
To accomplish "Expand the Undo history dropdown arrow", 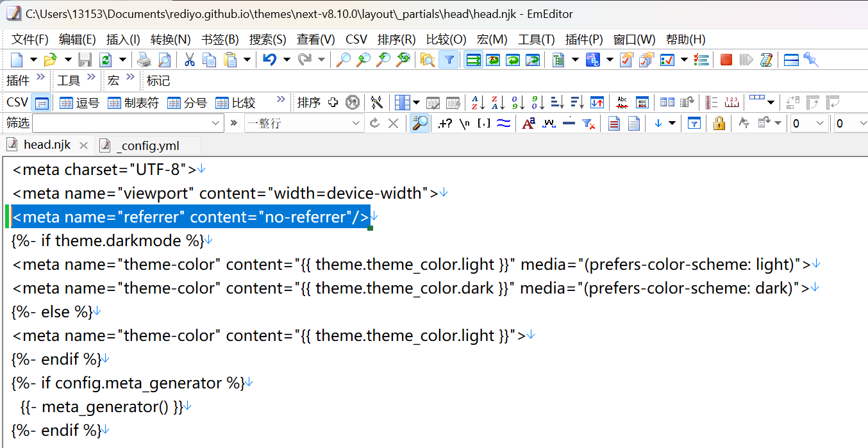I will 287,60.
